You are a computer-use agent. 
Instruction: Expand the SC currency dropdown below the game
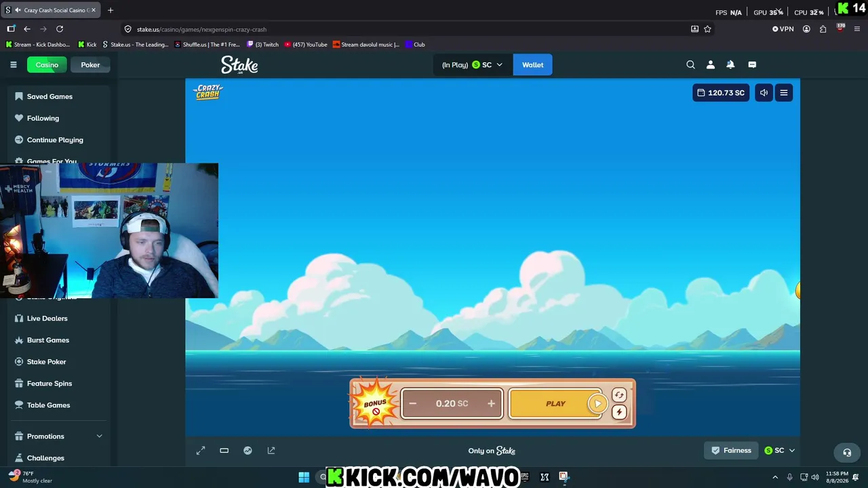[779, 451]
